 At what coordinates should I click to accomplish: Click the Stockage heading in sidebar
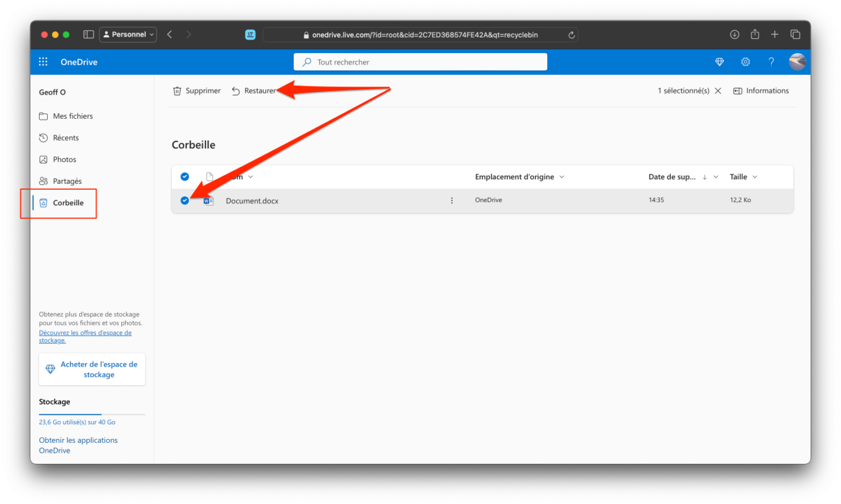[54, 402]
